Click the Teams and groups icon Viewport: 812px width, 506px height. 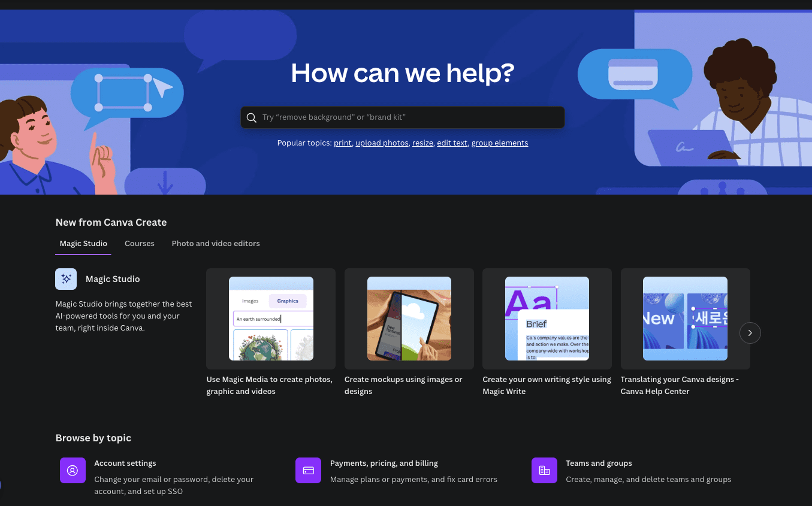pos(544,470)
